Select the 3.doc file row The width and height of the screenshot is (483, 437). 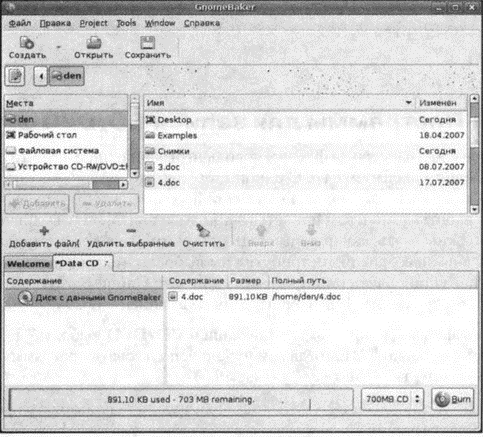305,167
